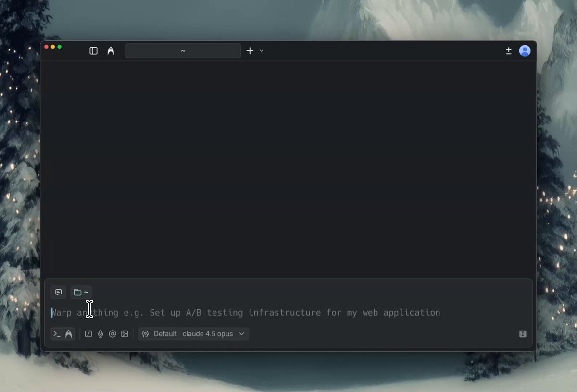Screen dimensions: 577x392
Task: Click the Warp anything input field
Action: 240,312
